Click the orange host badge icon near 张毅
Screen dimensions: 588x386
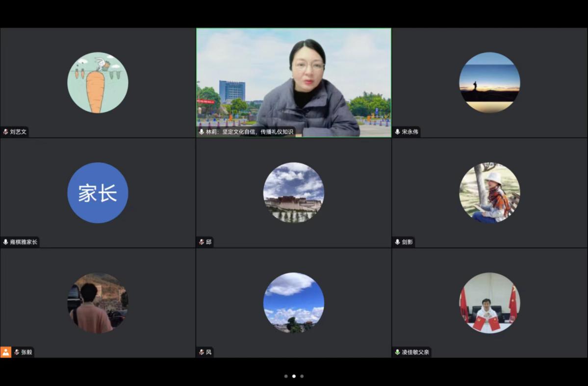(6, 352)
